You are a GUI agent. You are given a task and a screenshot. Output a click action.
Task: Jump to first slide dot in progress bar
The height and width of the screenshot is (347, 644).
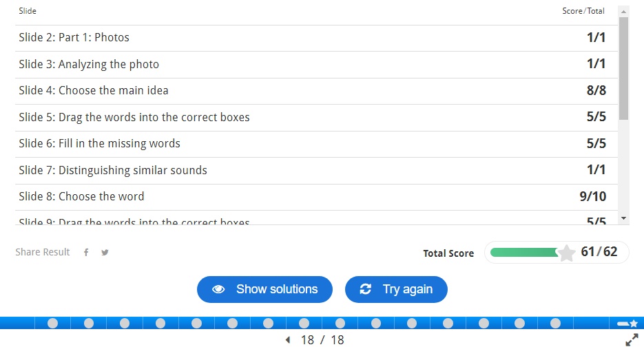click(52, 323)
